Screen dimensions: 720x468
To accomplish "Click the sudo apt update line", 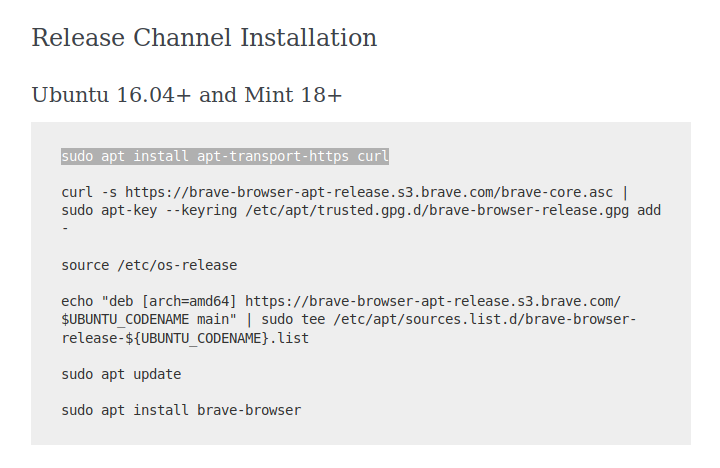I will pyautogui.click(x=121, y=374).
